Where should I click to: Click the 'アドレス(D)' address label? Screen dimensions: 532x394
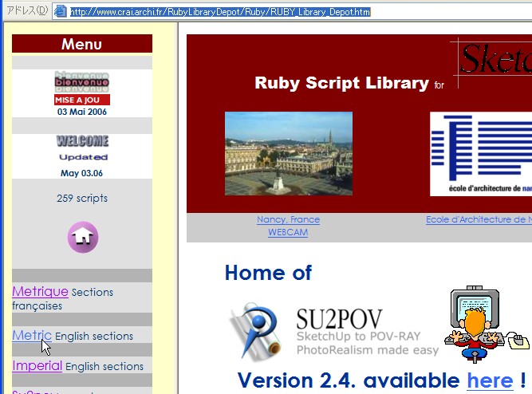pyautogui.click(x=27, y=10)
